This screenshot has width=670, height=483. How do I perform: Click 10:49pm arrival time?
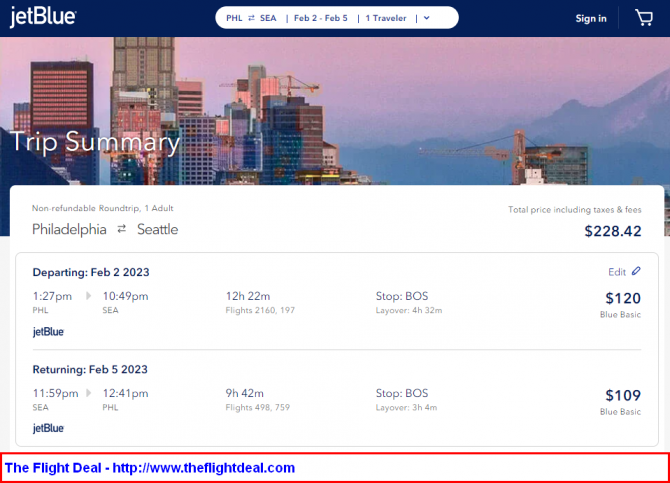(x=125, y=296)
